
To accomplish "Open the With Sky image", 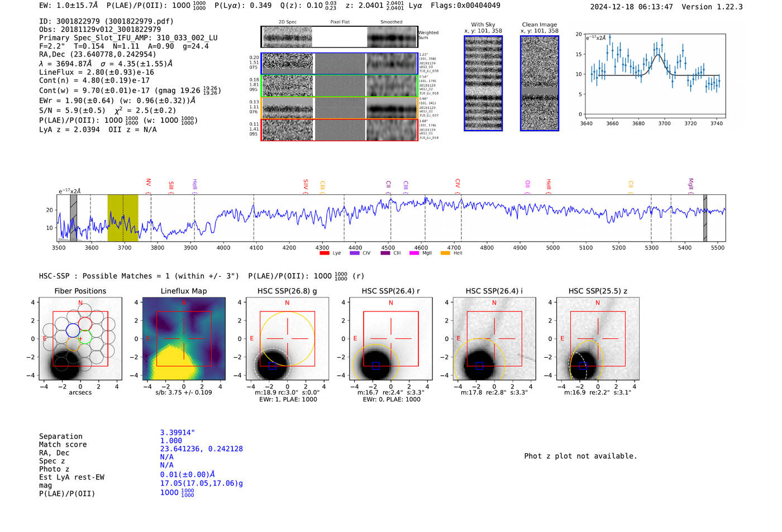I will coord(483,83).
